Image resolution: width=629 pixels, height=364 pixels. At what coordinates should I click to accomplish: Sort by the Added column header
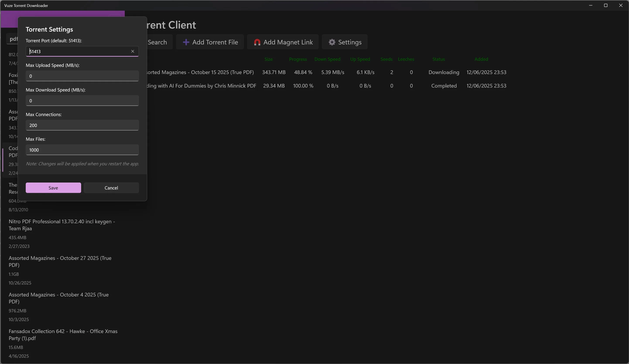click(481, 59)
